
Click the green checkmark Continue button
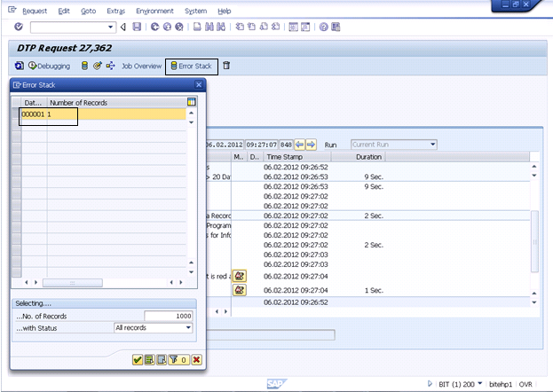pyautogui.click(x=138, y=359)
